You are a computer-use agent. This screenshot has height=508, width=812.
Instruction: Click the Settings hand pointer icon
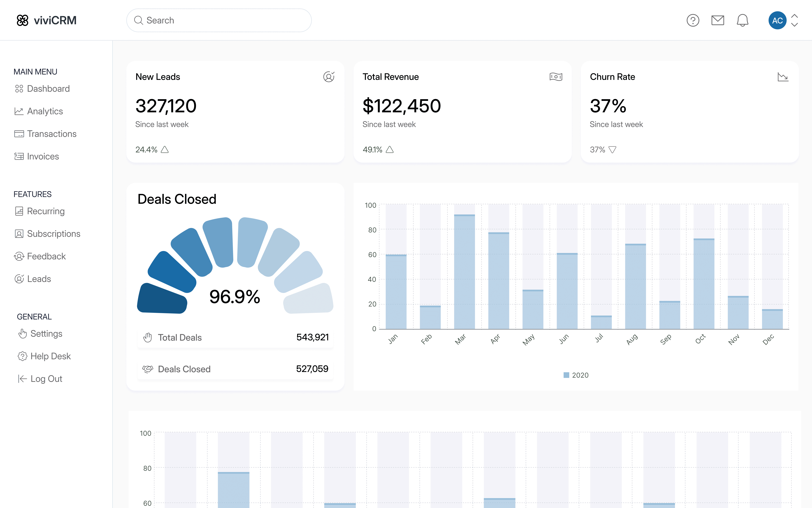[x=22, y=333]
